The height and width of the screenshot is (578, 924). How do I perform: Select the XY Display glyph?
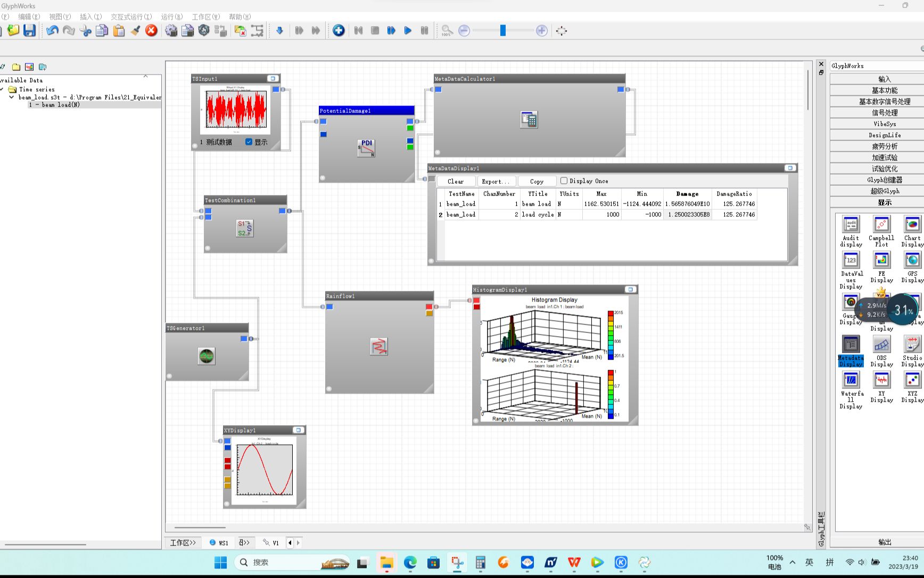click(881, 387)
